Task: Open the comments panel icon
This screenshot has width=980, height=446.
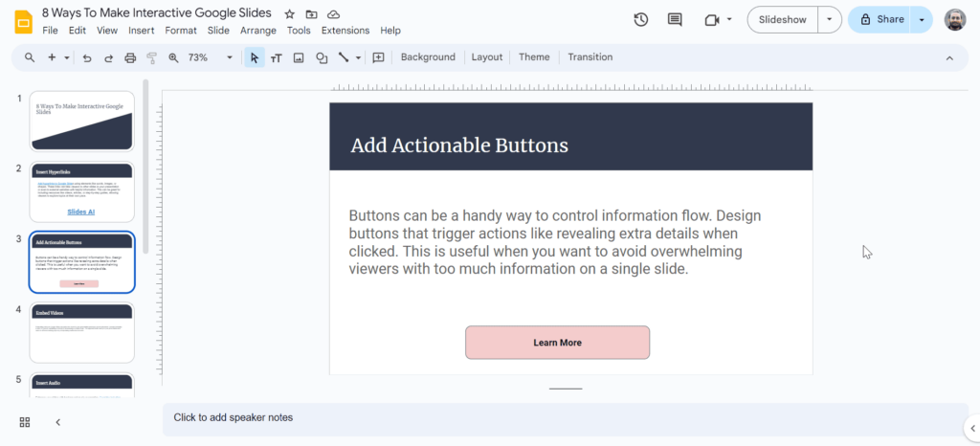Action: [675, 19]
